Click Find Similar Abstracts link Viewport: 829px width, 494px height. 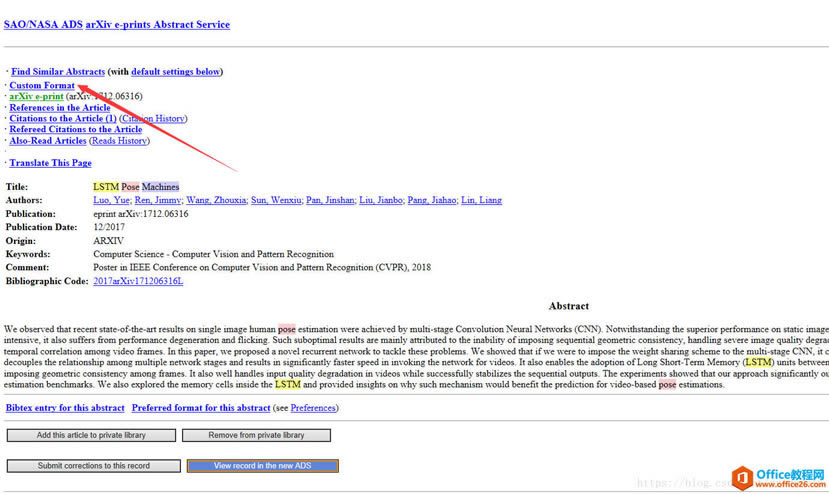(58, 71)
